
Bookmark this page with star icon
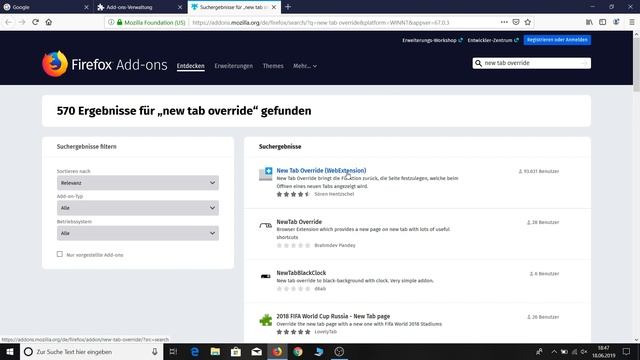click(x=528, y=22)
